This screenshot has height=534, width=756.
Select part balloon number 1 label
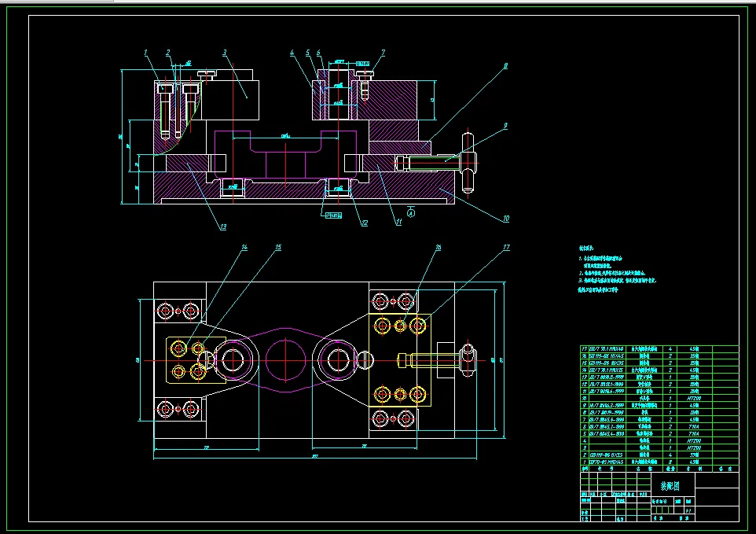(145, 53)
